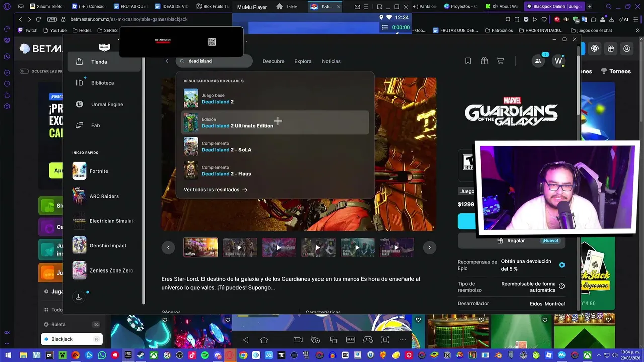The height and width of the screenshot is (362, 644).
Task: Switch to the Blackjack Online browser tab
Action: tap(553, 7)
